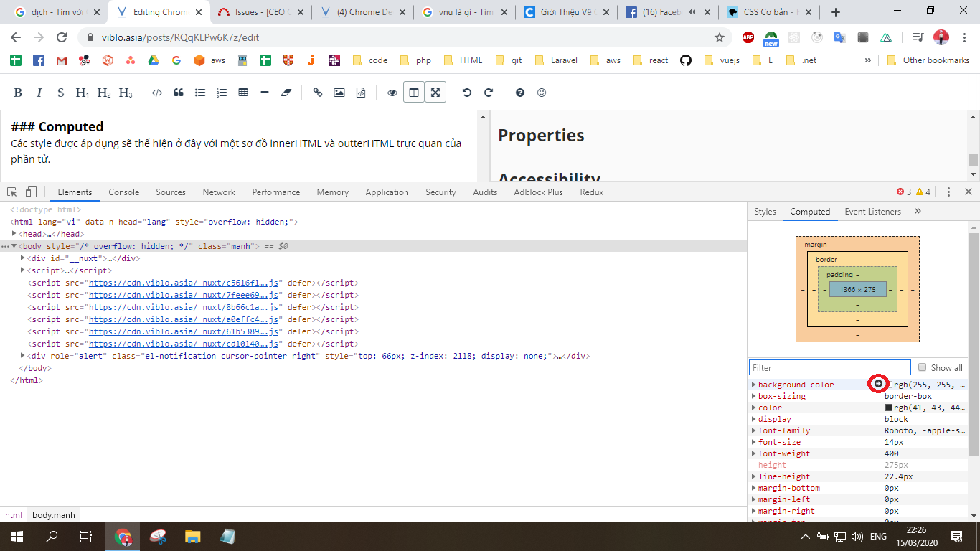
Task: Select the DevTools inspect element icon
Action: coord(12,192)
